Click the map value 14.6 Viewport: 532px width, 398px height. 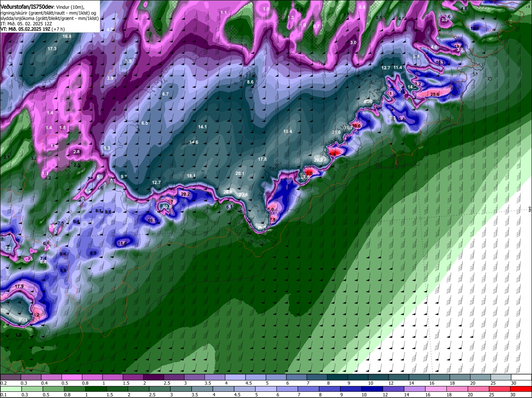tap(194, 142)
